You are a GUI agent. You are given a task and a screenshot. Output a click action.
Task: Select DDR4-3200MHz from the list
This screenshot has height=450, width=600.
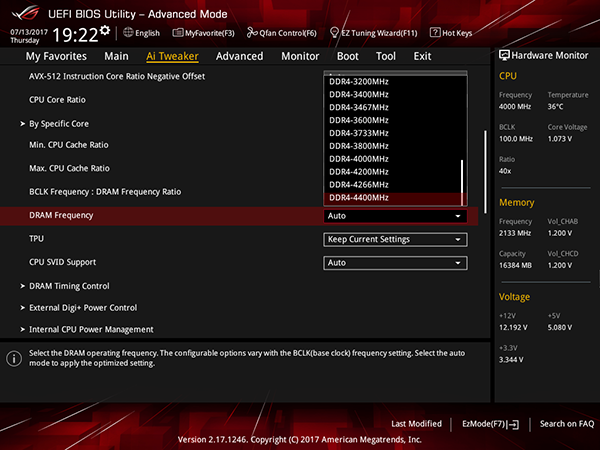click(x=393, y=82)
